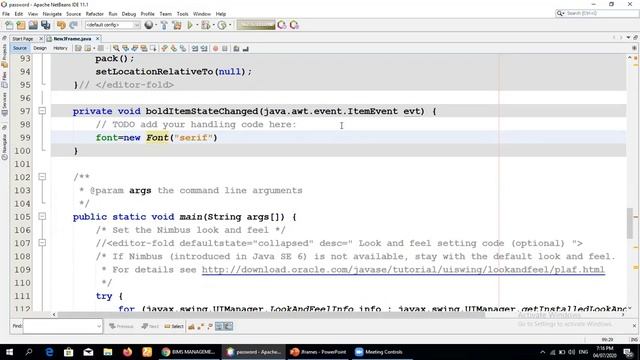640x360 pixels.
Task: Open the Navigate menu
Action: [52, 14]
